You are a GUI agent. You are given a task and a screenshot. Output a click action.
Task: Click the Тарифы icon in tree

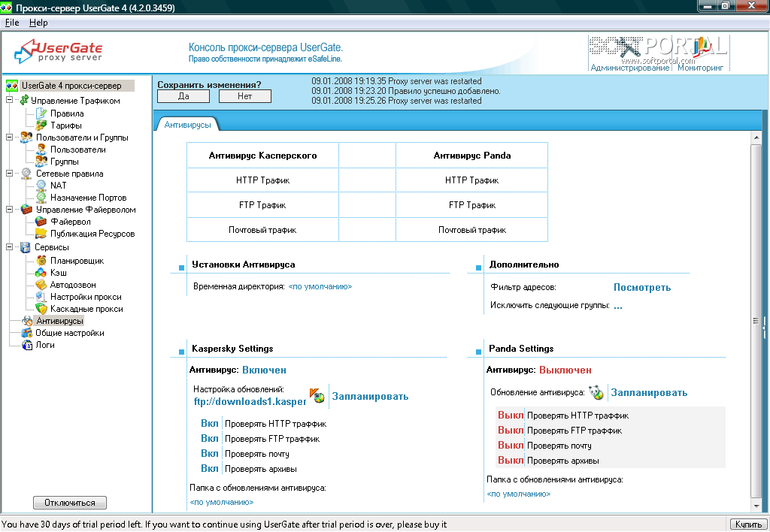[41, 125]
